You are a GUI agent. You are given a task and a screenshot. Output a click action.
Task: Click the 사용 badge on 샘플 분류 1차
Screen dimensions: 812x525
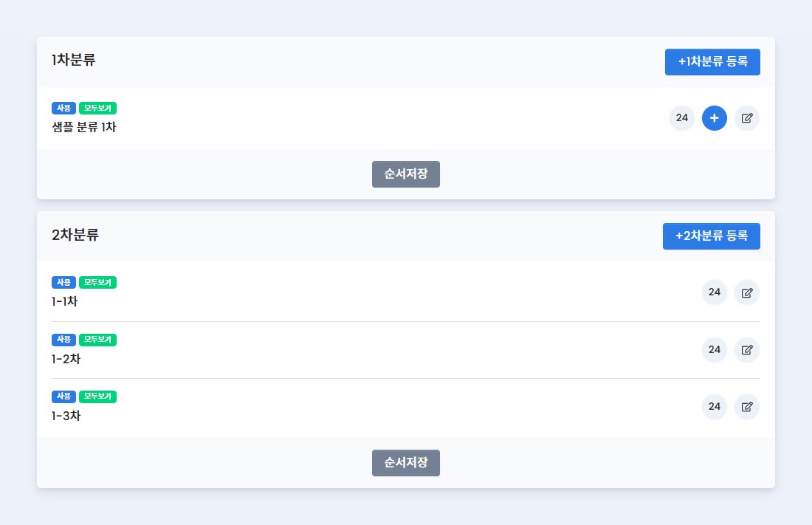(x=63, y=108)
